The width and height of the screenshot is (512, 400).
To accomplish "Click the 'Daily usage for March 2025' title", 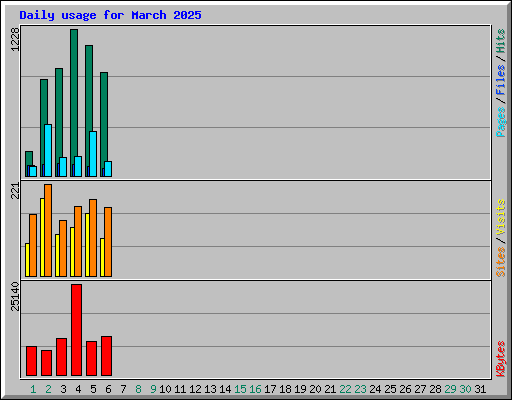I will point(110,15).
